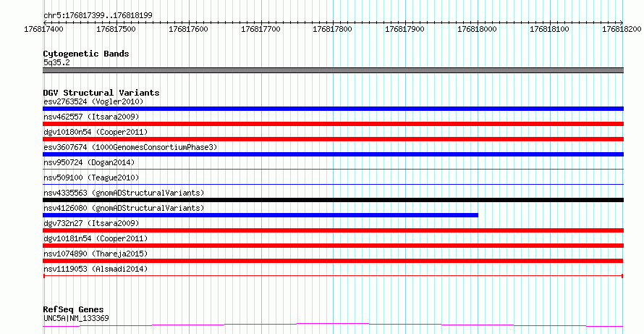This screenshot has width=644, height=334.
Task: Click the red dgv10181n54 feature bar
Action: [x=333, y=246]
